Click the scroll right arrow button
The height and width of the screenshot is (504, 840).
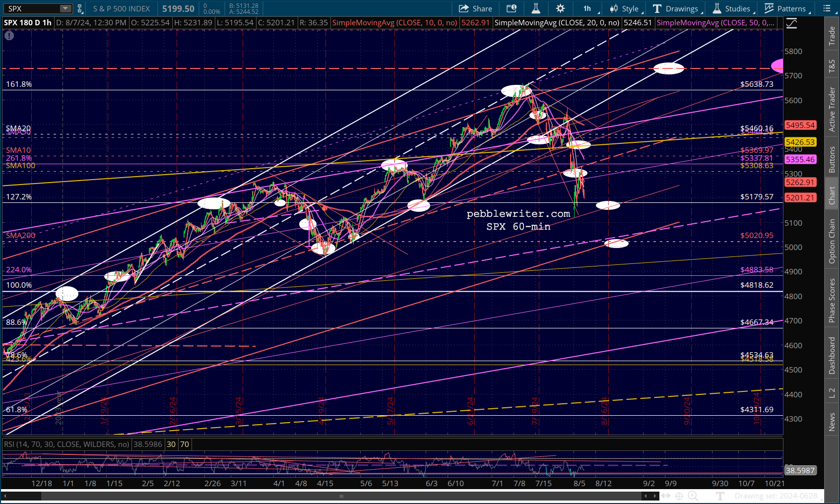pos(655,496)
